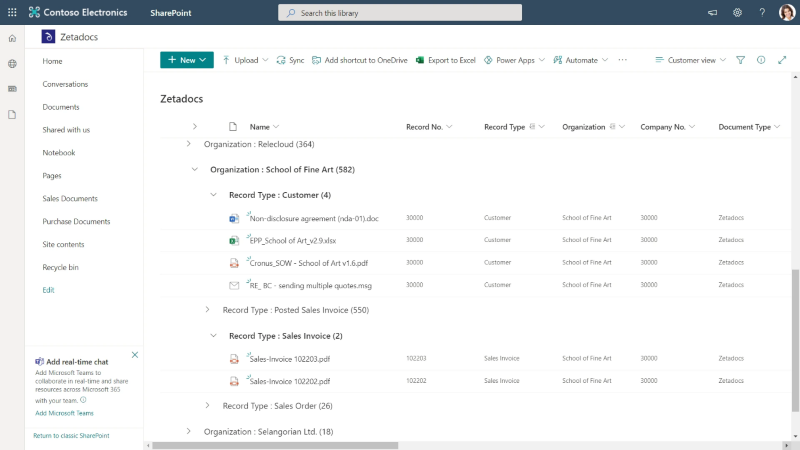
Task: Open the Record No. column menu
Action: click(429, 127)
